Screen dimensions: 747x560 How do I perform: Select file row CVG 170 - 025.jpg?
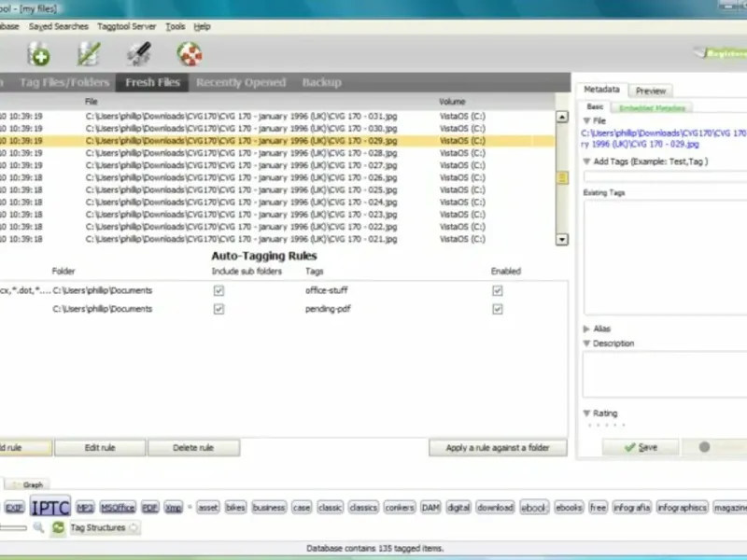coord(277,190)
